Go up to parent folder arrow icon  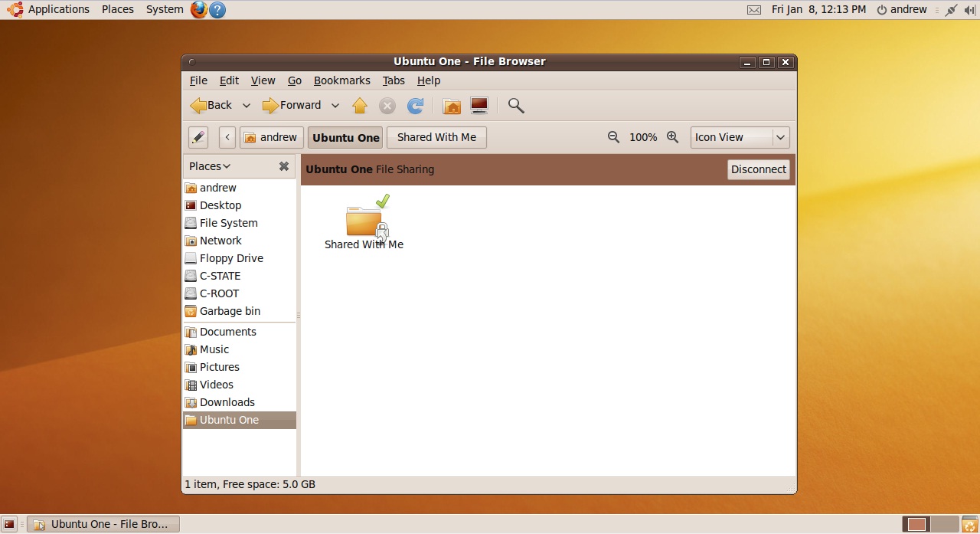click(360, 106)
